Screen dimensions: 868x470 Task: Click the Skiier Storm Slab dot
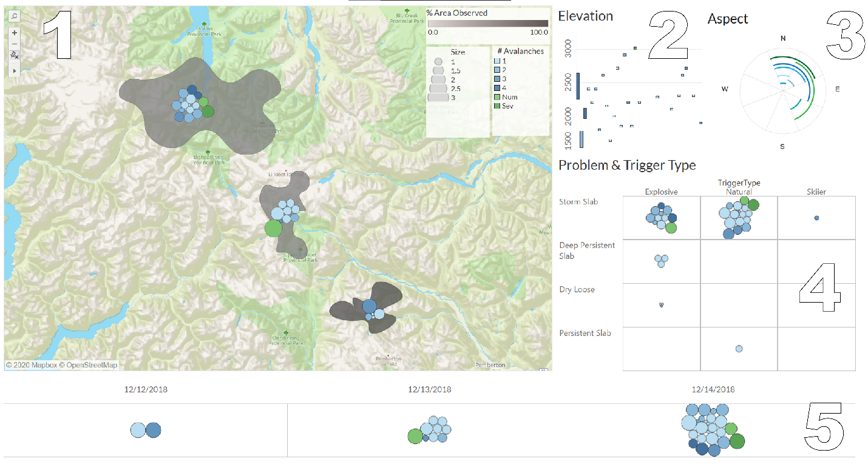coord(816,218)
